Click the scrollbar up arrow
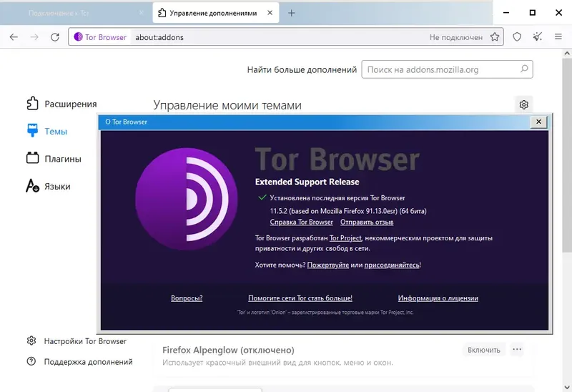This screenshot has height=392, width=572. click(567, 53)
